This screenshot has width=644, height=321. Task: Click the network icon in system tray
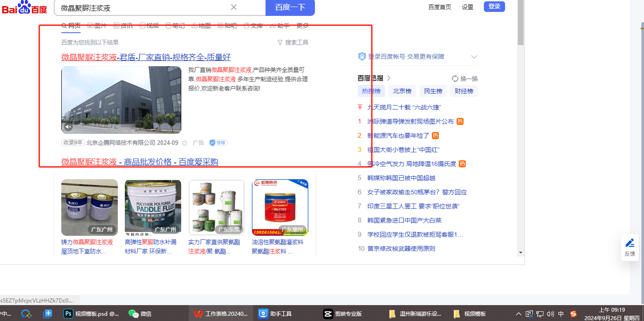coord(539,314)
